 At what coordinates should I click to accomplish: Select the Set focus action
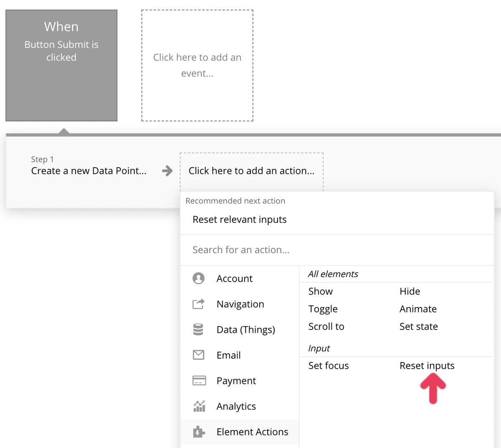(x=329, y=365)
